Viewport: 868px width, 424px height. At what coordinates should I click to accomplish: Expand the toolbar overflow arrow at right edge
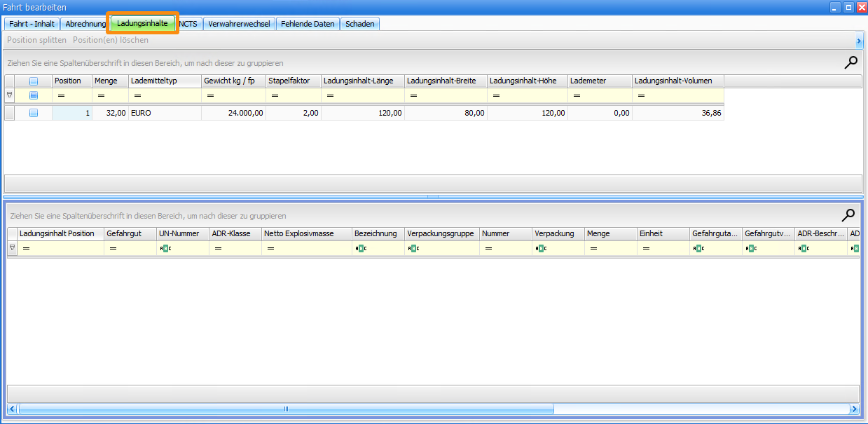pyautogui.click(x=859, y=41)
